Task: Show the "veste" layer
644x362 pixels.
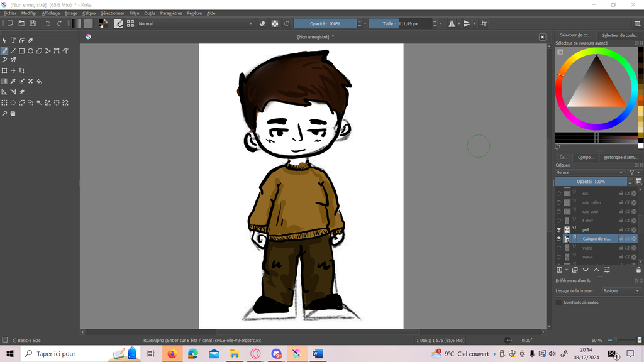Action: pyautogui.click(x=558, y=248)
